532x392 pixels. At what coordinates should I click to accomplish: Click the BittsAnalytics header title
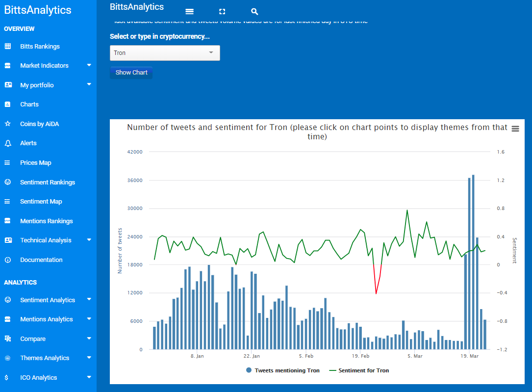pos(137,7)
